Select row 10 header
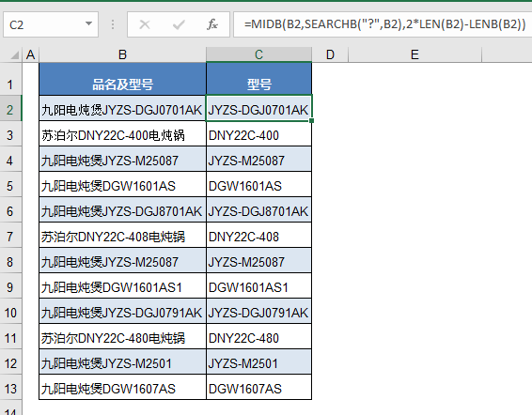532x415 pixels. [x=10, y=312]
